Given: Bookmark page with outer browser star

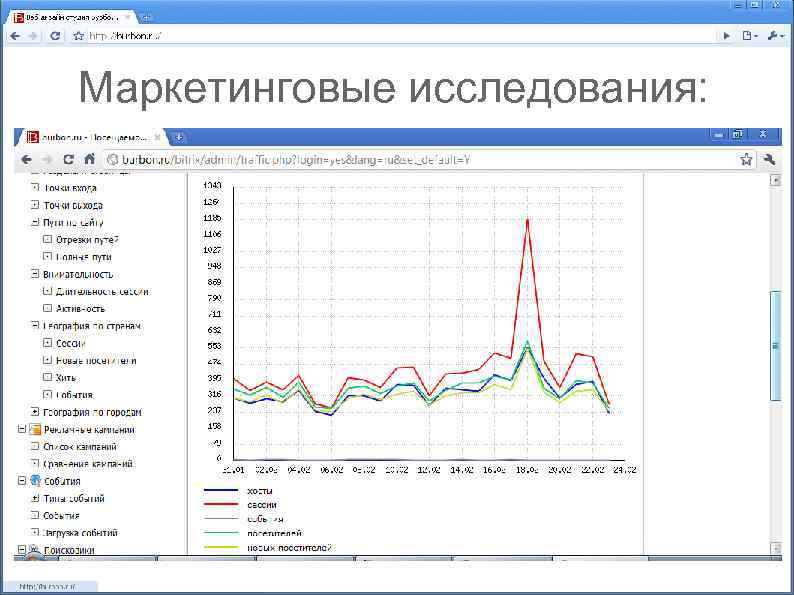Looking at the screenshot, I should (x=78, y=36).
